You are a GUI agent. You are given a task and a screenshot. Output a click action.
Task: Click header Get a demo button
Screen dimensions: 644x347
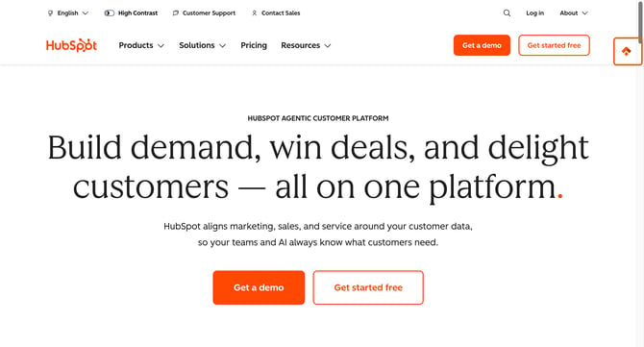pos(482,45)
